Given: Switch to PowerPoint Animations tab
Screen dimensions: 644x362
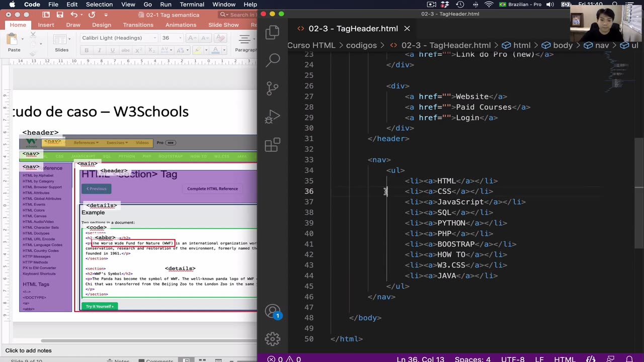Looking at the screenshot, I should pyautogui.click(x=181, y=25).
